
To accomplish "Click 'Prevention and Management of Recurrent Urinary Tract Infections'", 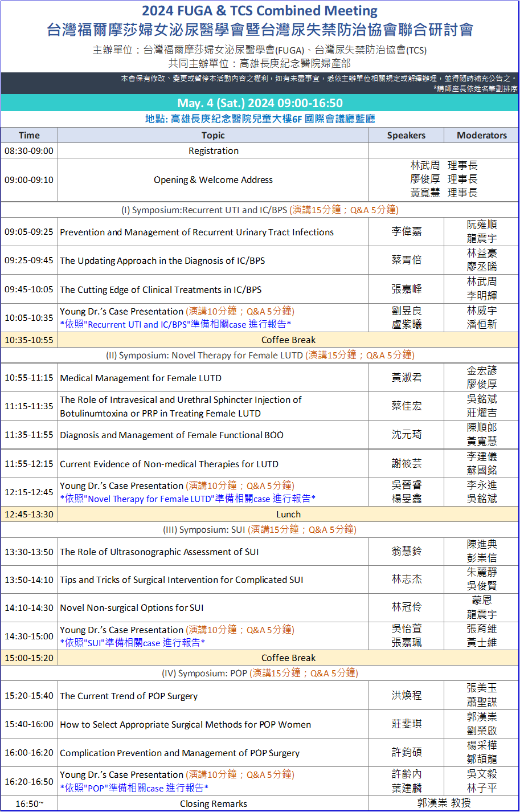I will coord(196,232).
